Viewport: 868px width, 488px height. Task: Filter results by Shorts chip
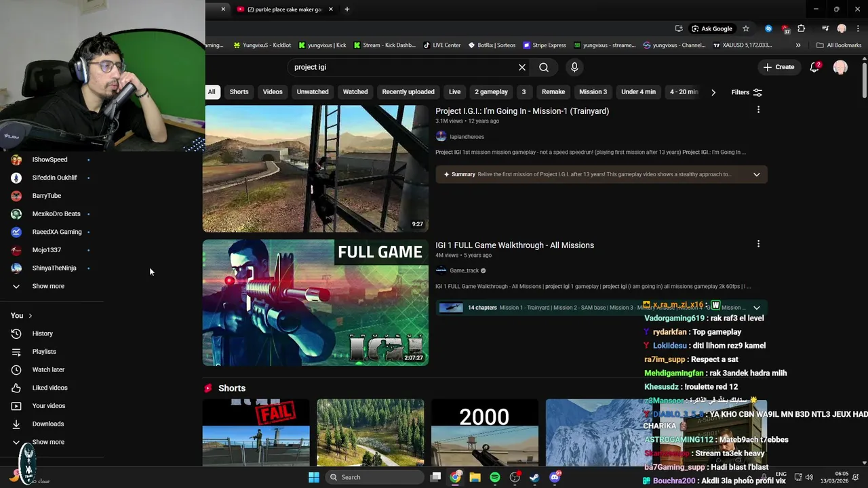239,92
